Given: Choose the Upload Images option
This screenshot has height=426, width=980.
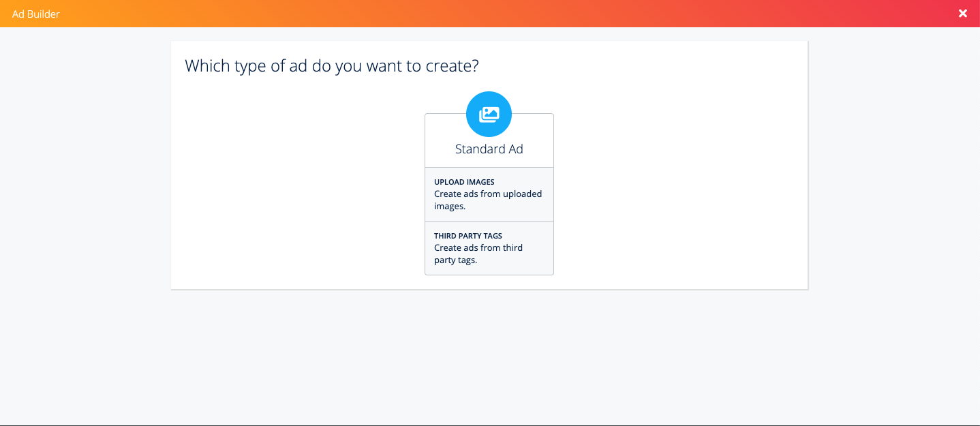Looking at the screenshot, I should (489, 194).
